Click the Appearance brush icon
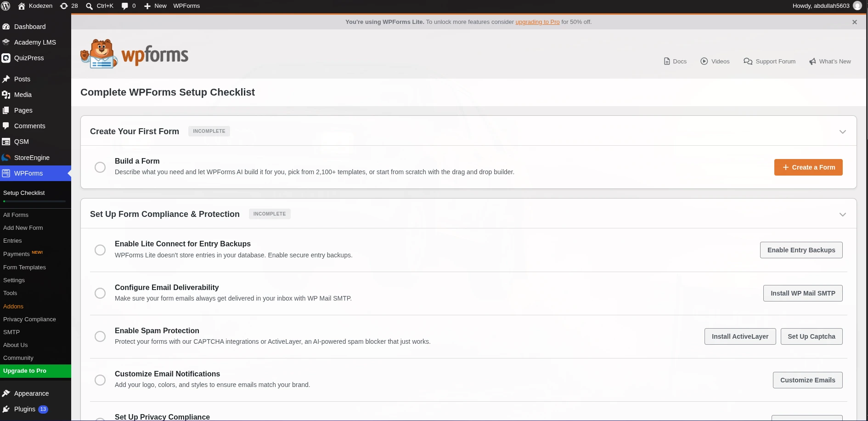Viewport: 868px width, 421px height. click(x=6, y=393)
